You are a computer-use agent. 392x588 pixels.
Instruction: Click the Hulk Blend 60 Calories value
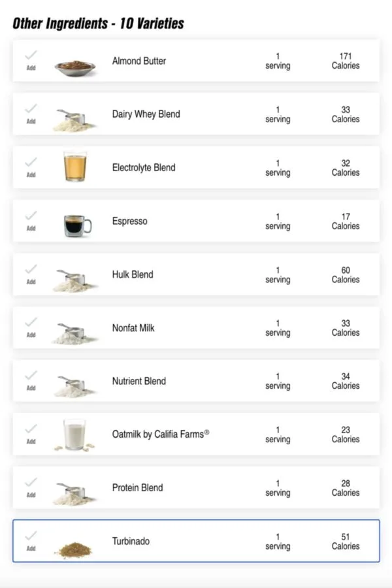(345, 274)
